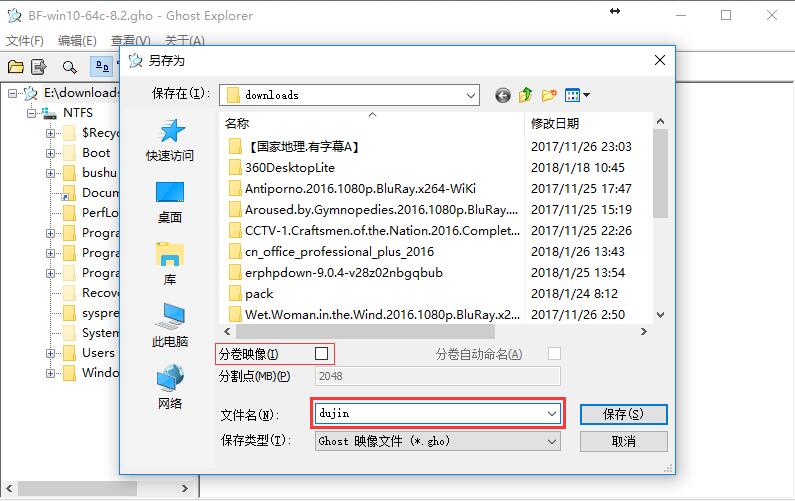
Task: Expand the Users folder tree node
Action: click(x=50, y=353)
